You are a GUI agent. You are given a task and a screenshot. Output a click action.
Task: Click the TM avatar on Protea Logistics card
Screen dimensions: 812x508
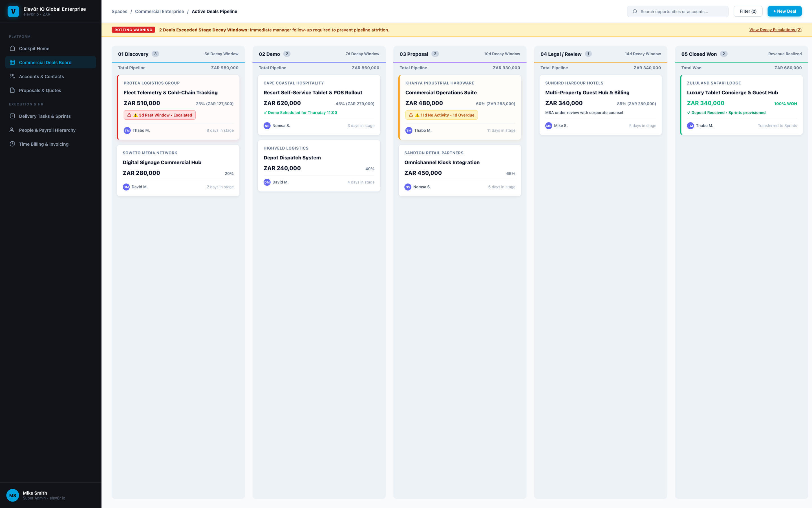pos(127,130)
